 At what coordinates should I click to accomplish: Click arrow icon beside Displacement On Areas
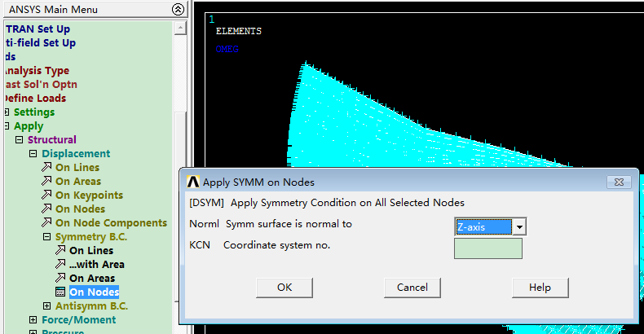(x=46, y=181)
